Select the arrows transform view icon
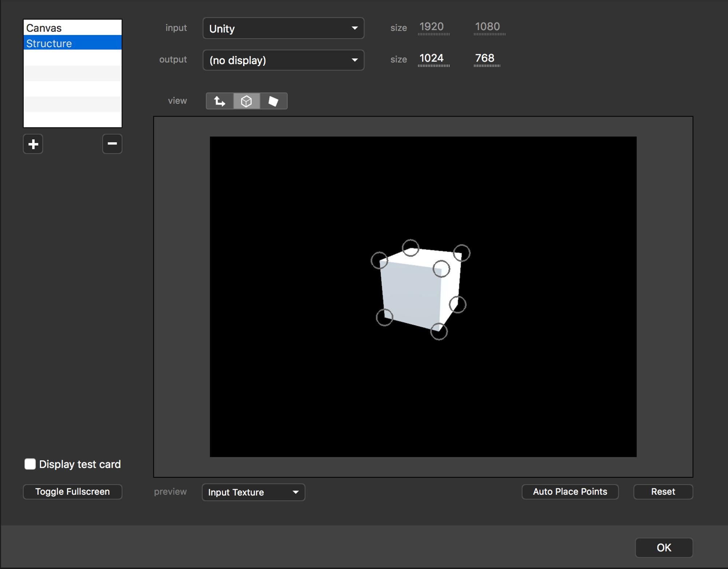The image size is (728, 569). (x=219, y=101)
